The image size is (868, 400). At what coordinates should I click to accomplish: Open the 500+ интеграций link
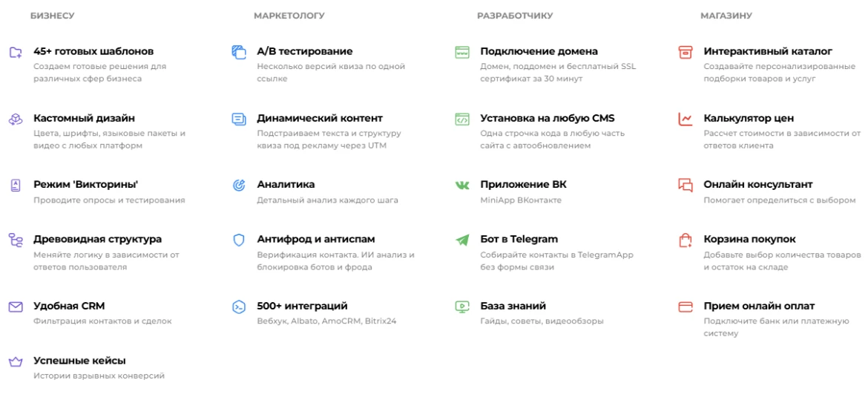[302, 306]
